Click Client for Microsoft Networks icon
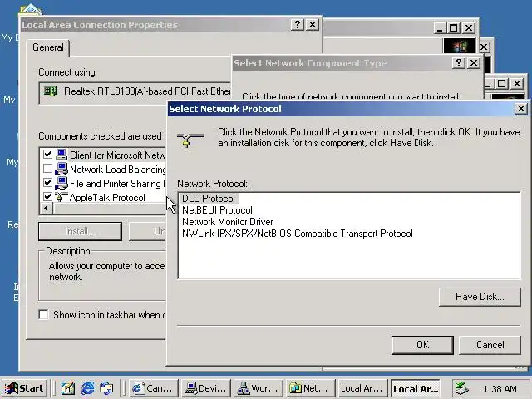Screen dimensions: 532x399 coord(62,155)
